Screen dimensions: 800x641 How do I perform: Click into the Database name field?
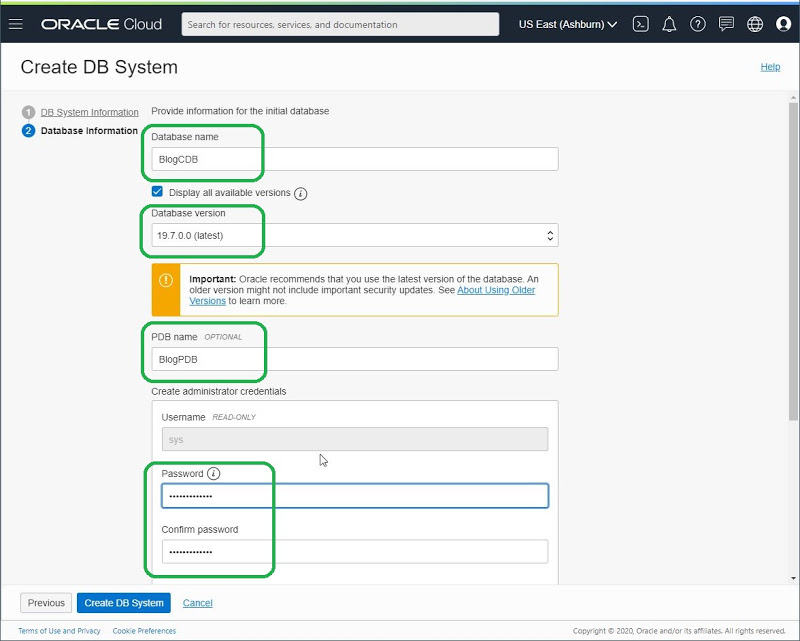354,159
